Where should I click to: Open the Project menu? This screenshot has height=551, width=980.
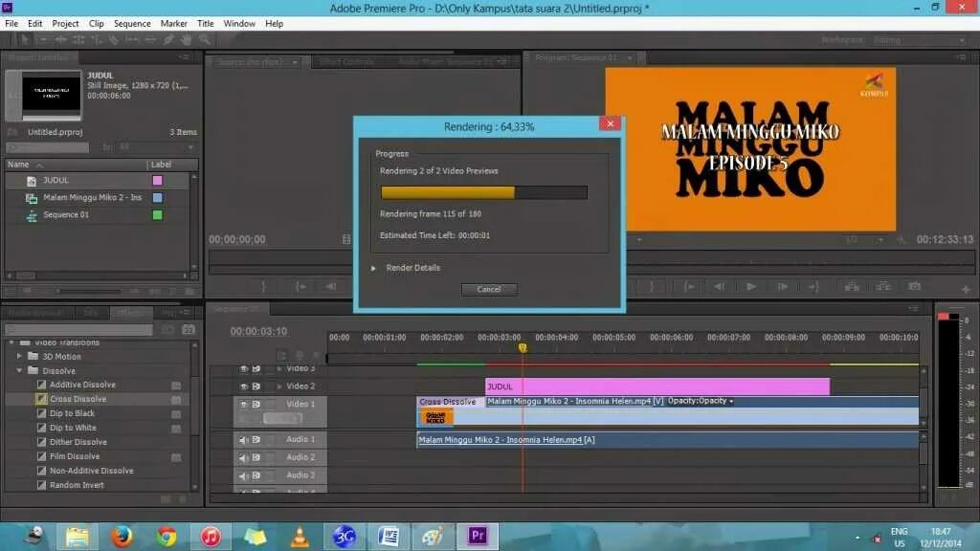pos(65,24)
